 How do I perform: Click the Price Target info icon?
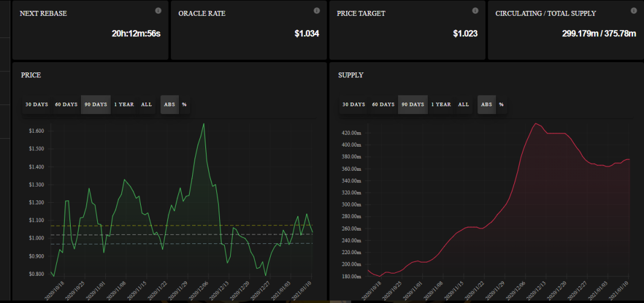(x=475, y=11)
